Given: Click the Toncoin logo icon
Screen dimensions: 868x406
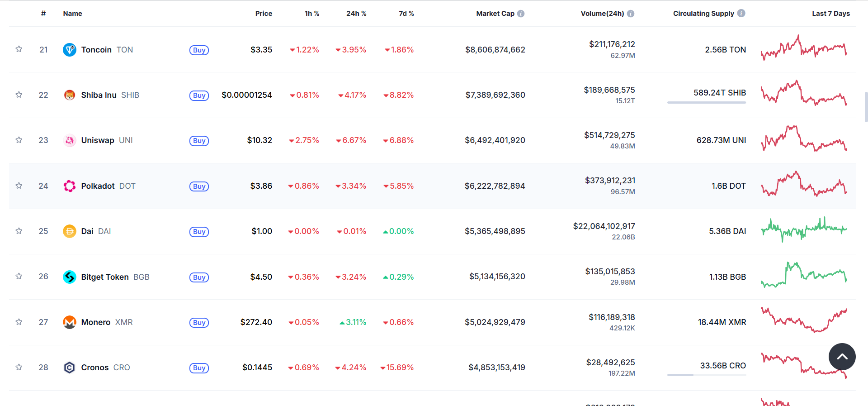Looking at the screenshot, I should click(x=69, y=50).
